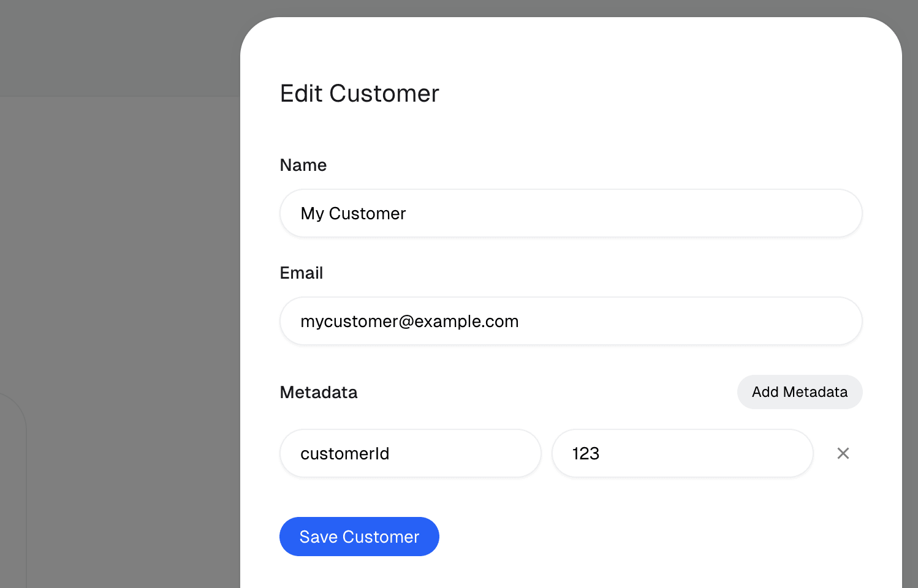
Task: Click the Email field label
Action: (x=302, y=273)
